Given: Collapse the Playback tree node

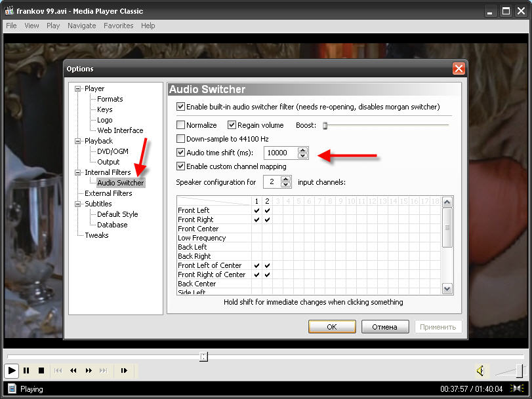Looking at the screenshot, I should coord(77,141).
